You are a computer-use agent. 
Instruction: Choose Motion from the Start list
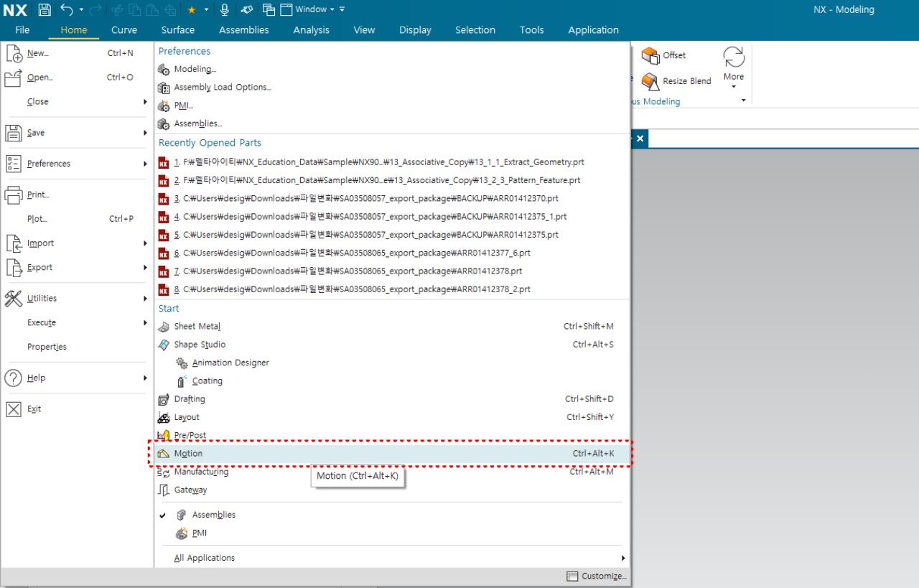(x=188, y=454)
